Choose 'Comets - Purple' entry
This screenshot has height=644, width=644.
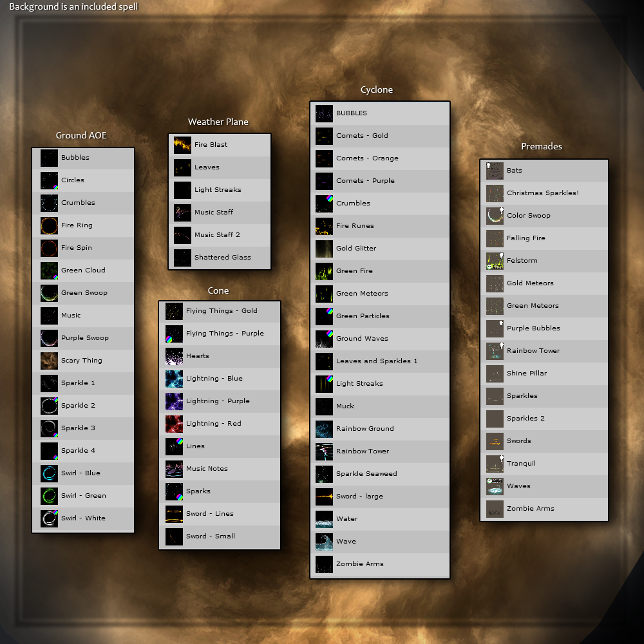pyautogui.click(x=380, y=181)
